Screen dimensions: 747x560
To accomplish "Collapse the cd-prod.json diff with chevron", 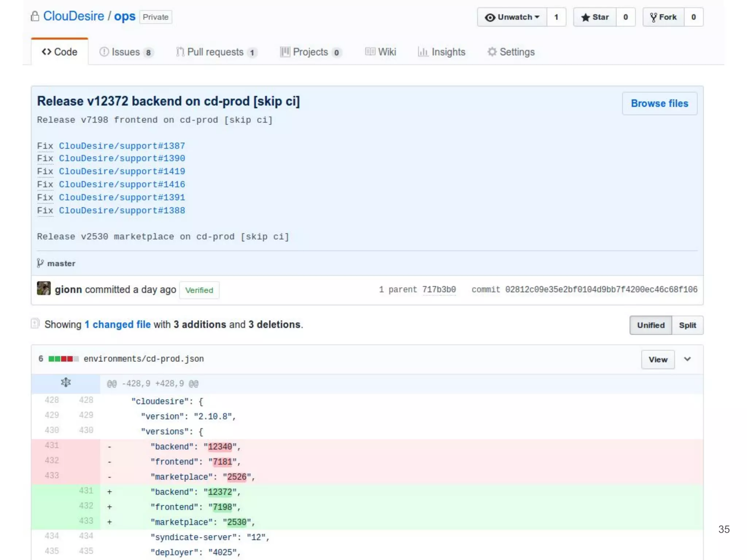I will pyautogui.click(x=688, y=359).
